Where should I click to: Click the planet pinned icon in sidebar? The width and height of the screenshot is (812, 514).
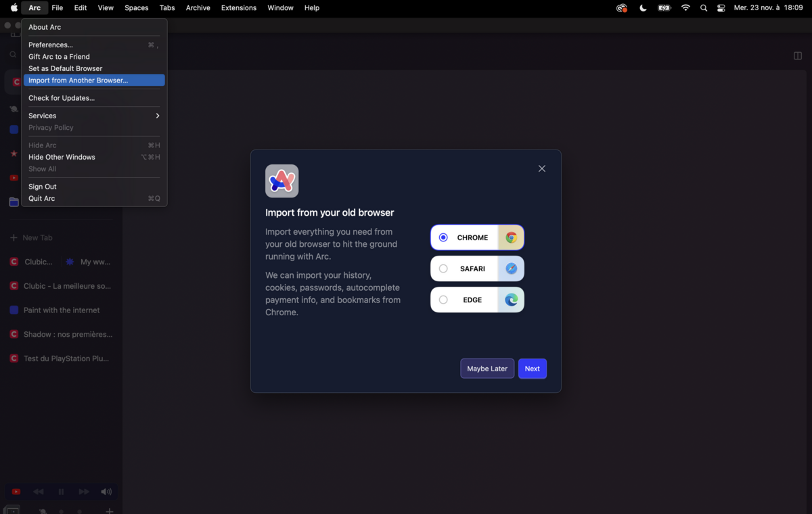[x=14, y=108]
